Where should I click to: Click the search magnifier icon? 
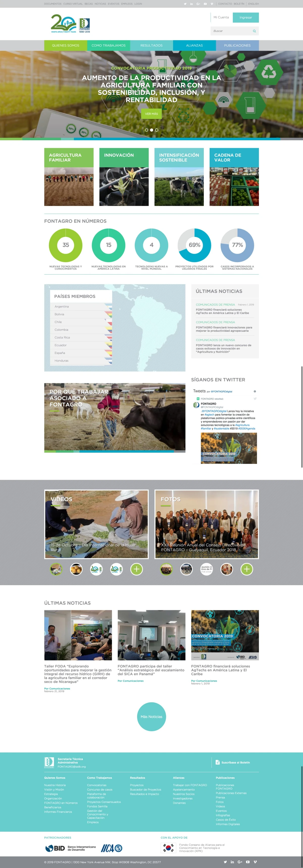click(x=255, y=31)
